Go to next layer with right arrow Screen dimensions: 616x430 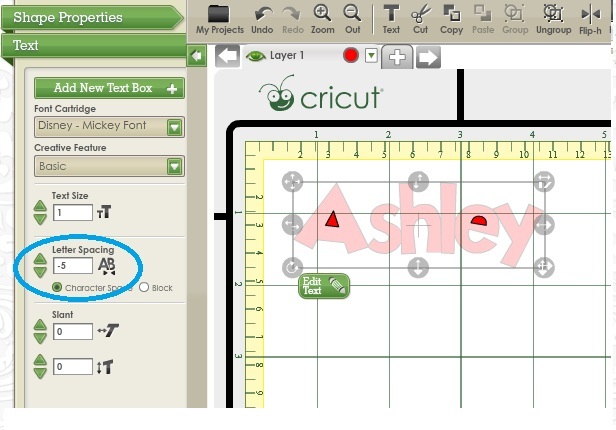[x=428, y=57]
